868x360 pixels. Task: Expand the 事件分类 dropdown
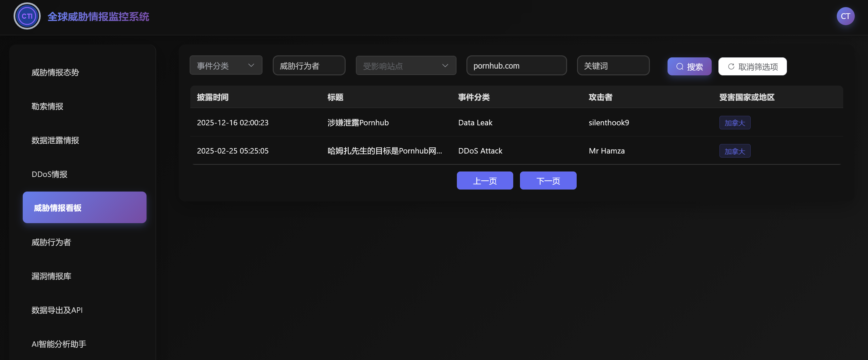(226, 65)
